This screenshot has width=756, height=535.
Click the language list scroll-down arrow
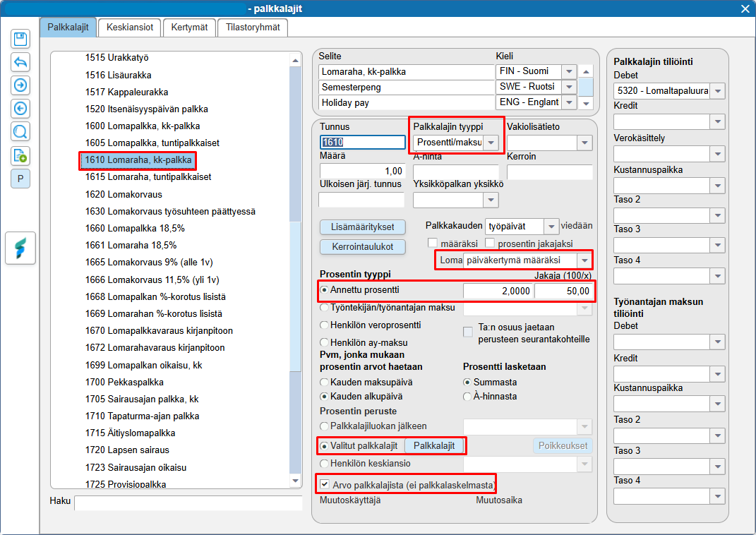point(586,103)
